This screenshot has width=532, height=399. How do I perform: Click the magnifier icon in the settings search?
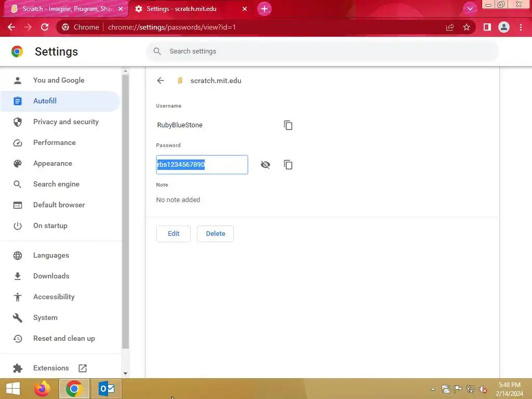pos(157,51)
